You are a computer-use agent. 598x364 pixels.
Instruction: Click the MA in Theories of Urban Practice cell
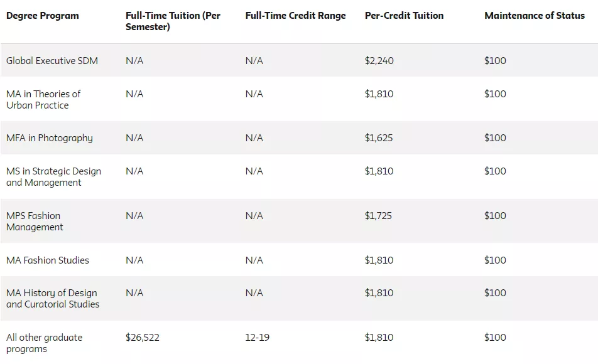(43, 100)
